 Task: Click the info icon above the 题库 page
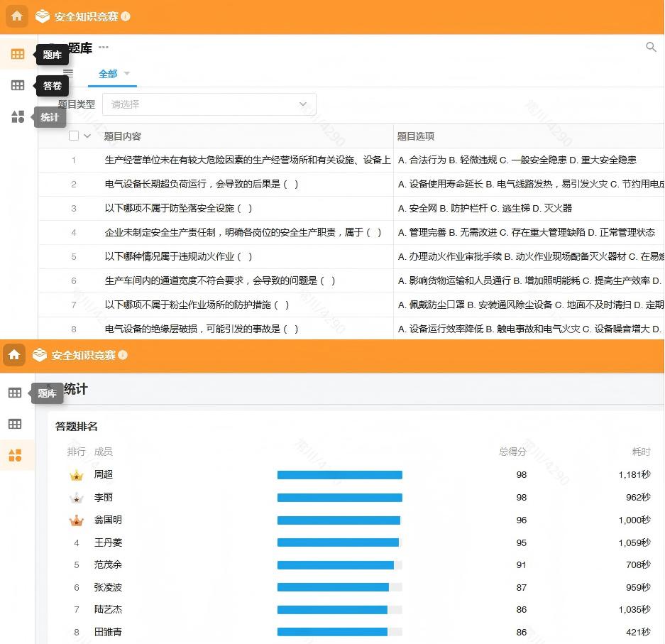[x=126, y=16]
